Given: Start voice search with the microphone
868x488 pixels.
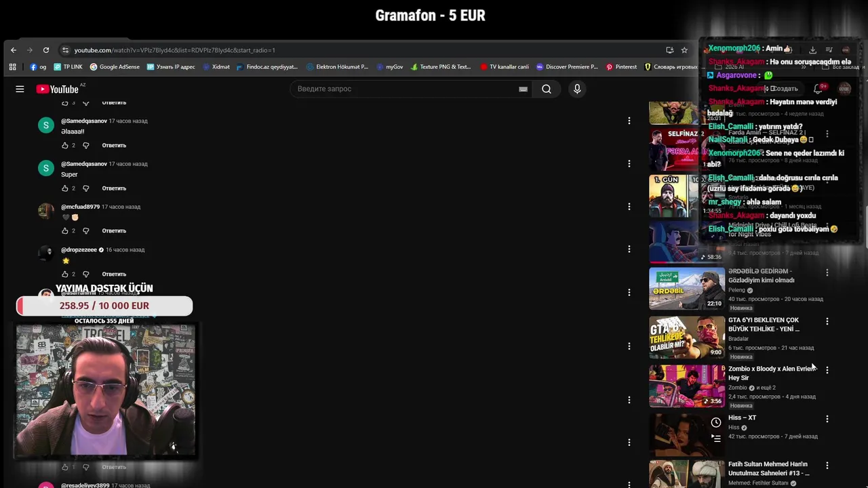Looking at the screenshot, I should pyautogui.click(x=577, y=89).
